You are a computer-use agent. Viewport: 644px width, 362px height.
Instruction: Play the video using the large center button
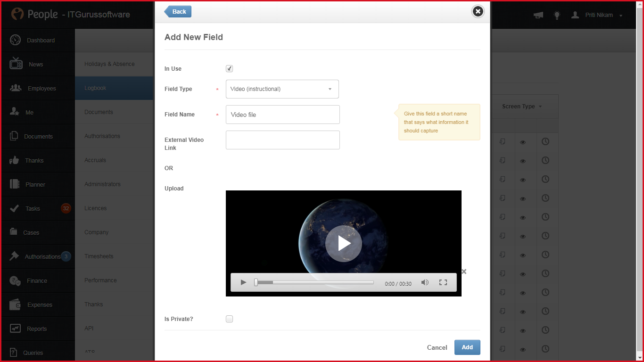344,243
